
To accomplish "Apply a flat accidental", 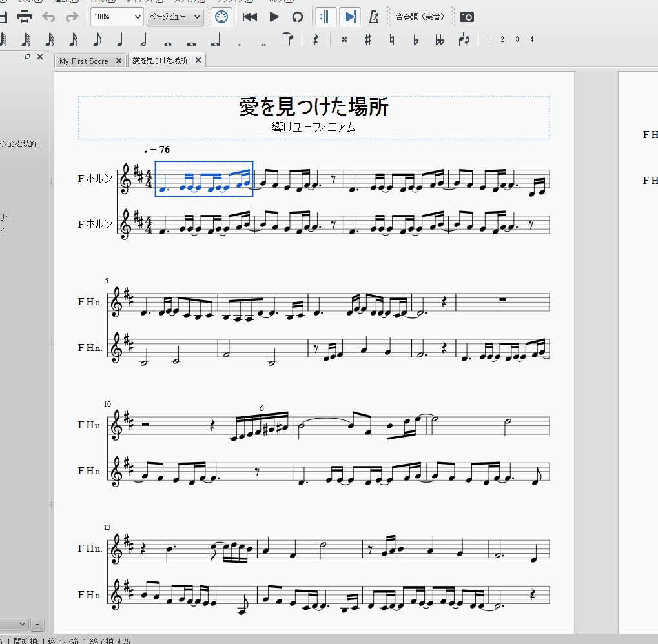I will coord(416,39).
